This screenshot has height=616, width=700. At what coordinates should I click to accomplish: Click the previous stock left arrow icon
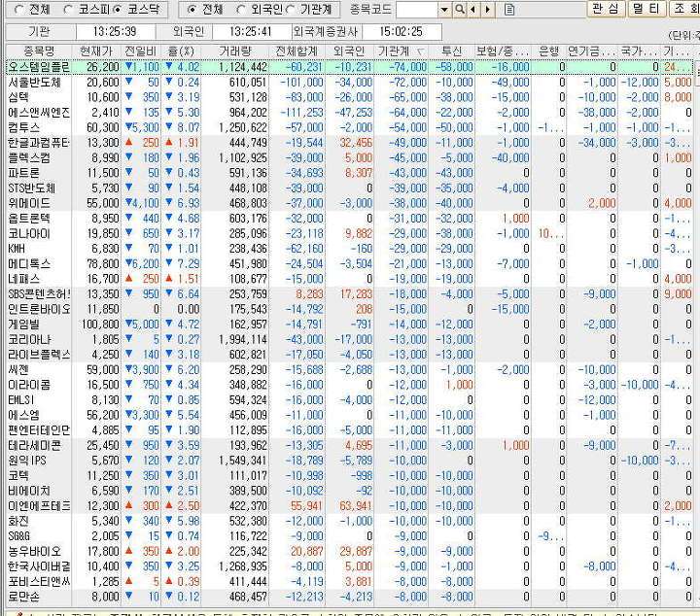pyautogui.click(x=473, y=10)
